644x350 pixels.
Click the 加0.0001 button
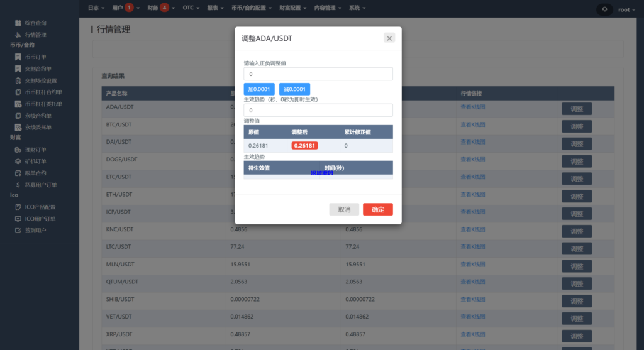(259, 89)
